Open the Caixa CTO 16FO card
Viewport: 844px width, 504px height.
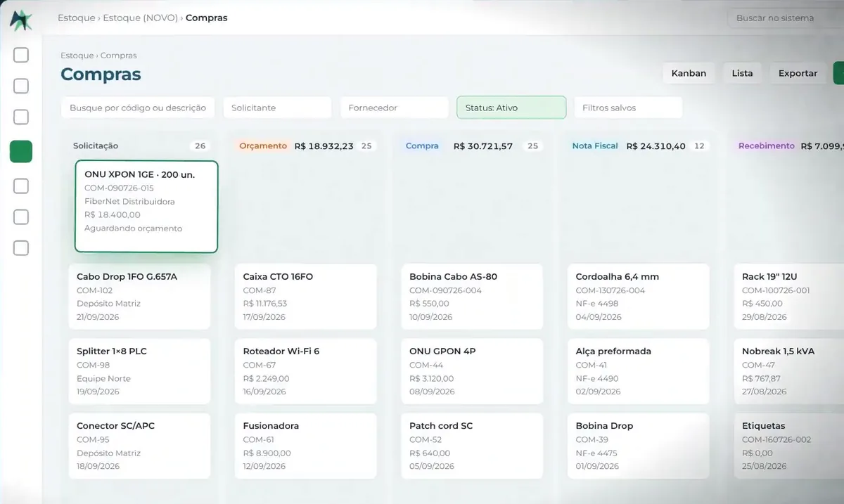[x=306, y=297]
